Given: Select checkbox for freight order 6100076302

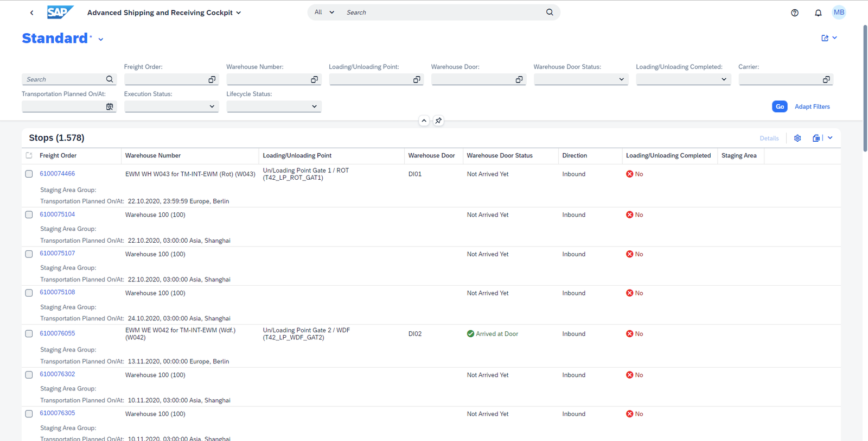Looking at the screenshot, I should click(x=29, y=375).
